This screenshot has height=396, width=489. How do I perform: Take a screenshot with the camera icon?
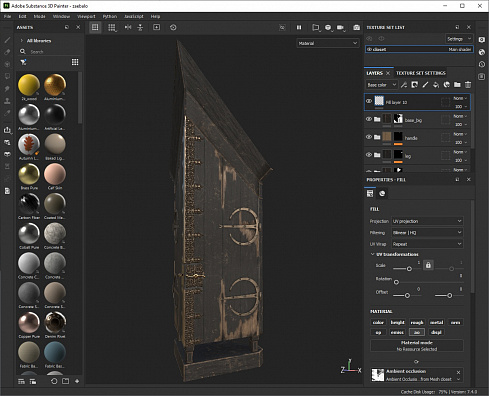coord(356,27)
